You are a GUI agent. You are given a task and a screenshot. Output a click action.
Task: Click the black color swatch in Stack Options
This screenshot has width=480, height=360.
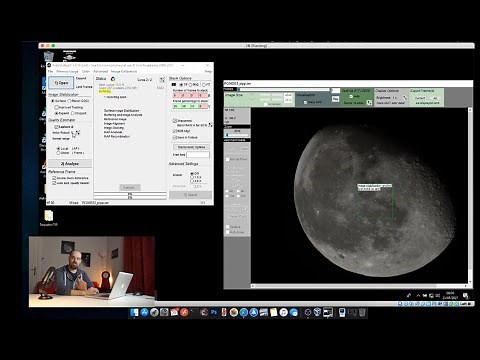click(x=174, y=85)
